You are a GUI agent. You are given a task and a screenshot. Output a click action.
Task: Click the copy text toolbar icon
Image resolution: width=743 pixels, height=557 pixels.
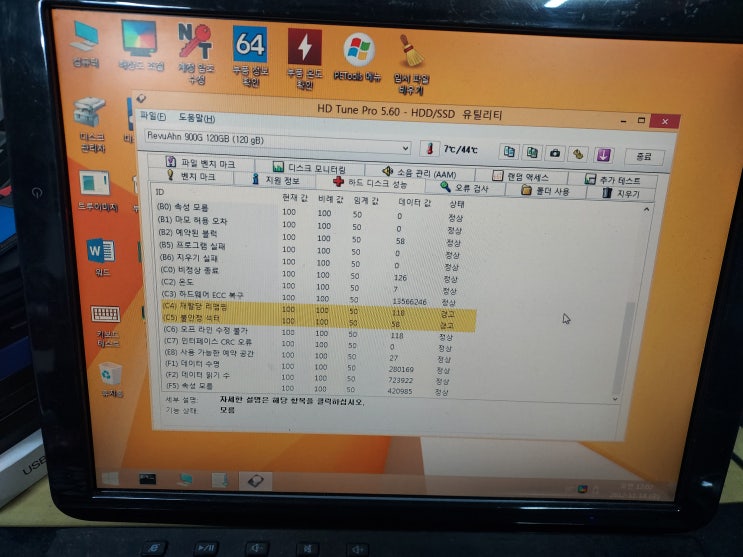click(x=509, y=152)
